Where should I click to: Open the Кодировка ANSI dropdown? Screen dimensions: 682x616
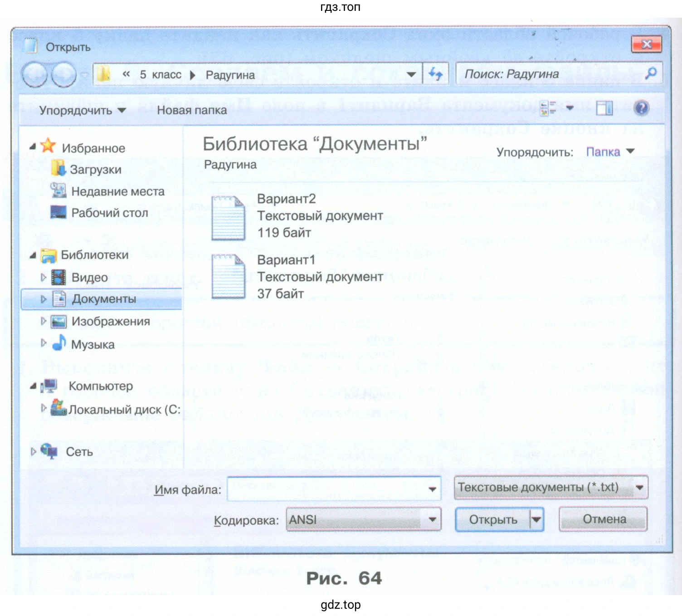coord(432,519)
